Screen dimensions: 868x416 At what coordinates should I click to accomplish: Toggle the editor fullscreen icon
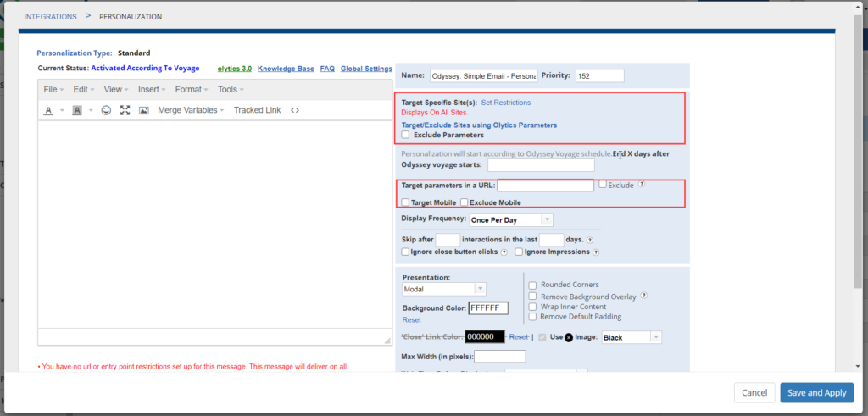pyautogui.click(x=125, y=110)
